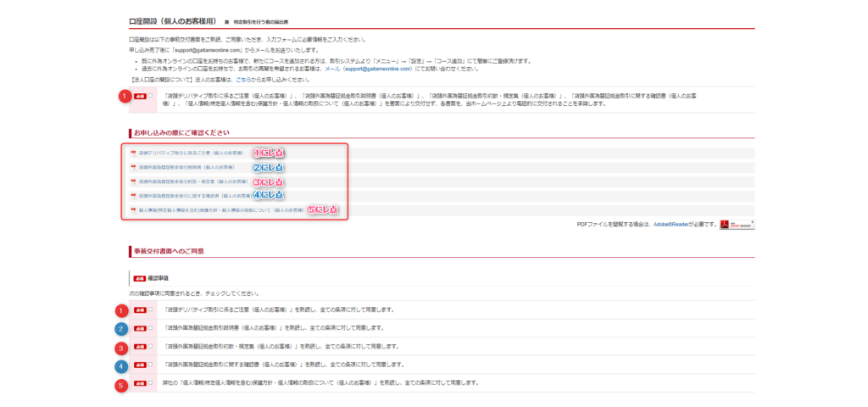Screen dimensions: 868x407
Task: Check agreement box for 店頭デリバティブ取引に係るご注意
Action: (x=151, y=310)
